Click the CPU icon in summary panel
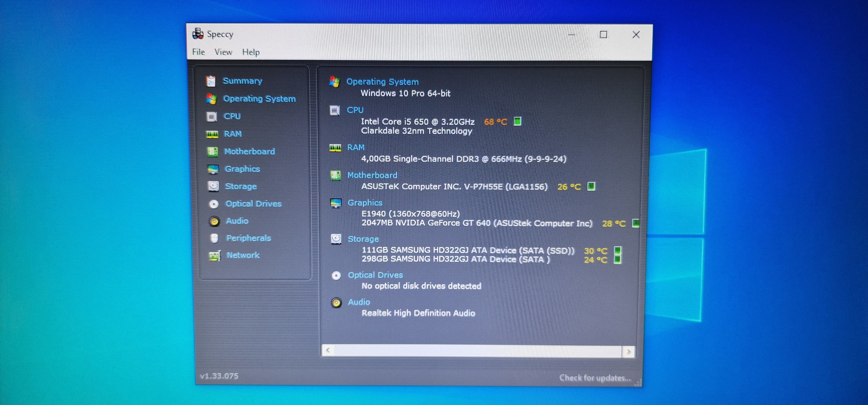 tap(335, 111)
